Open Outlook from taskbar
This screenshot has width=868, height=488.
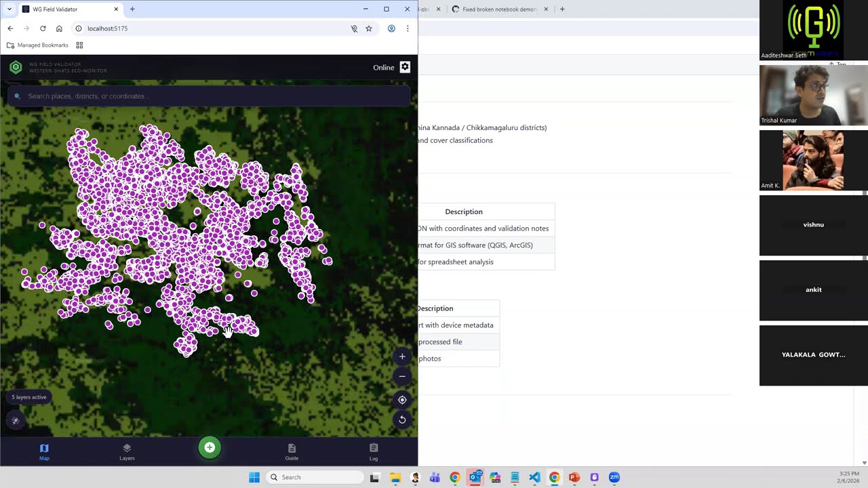point(475,477)
